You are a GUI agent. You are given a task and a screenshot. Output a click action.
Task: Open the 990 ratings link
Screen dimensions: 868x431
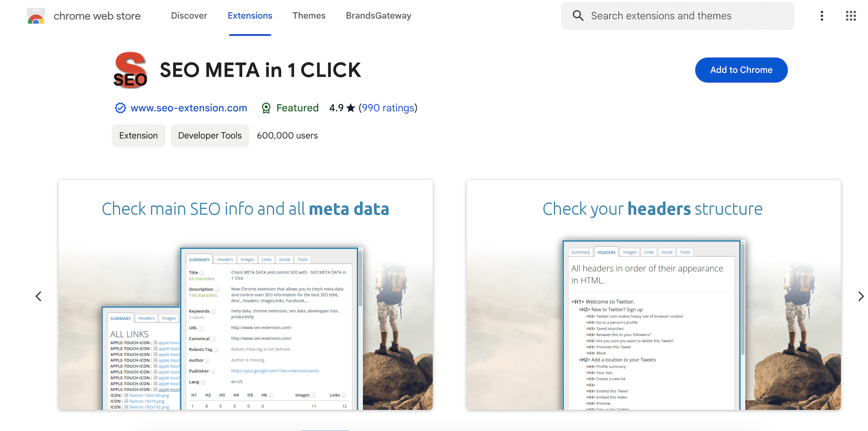click(388, 108)
